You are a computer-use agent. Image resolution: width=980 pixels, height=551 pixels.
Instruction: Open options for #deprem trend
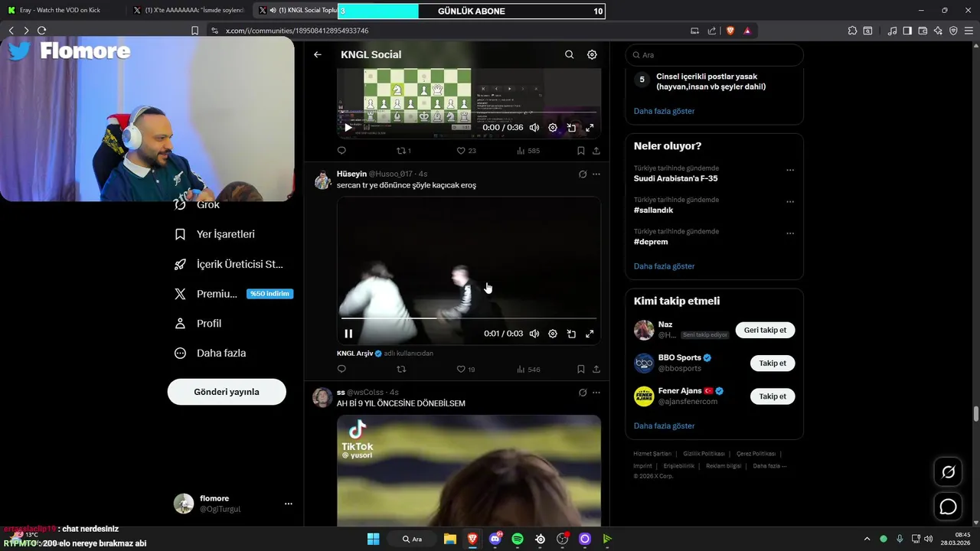(790, 233)
